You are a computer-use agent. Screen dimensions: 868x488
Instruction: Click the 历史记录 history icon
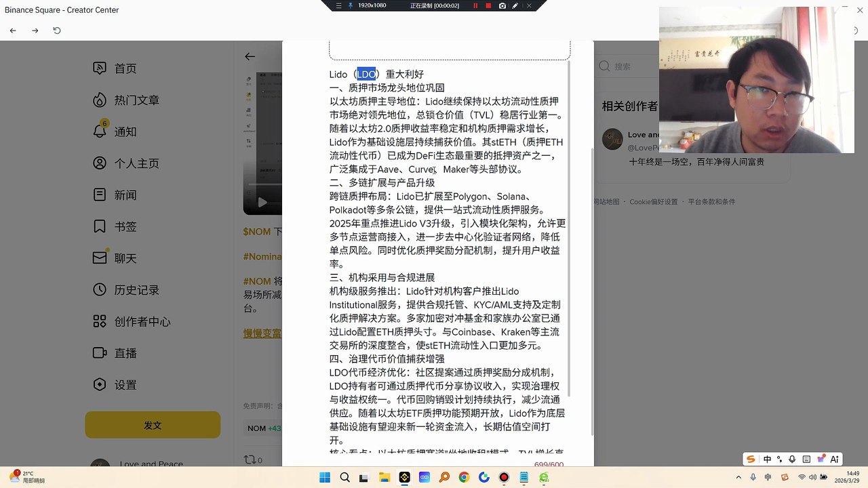(100, 290)
